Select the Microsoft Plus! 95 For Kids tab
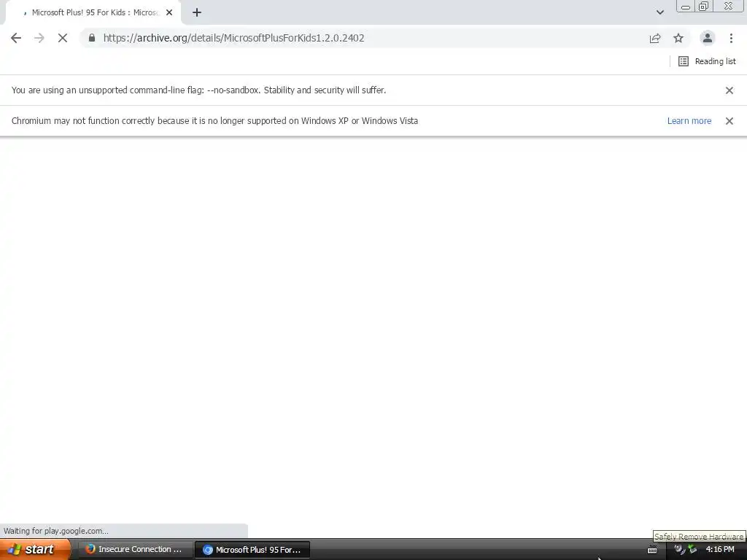Image resolution: width=747 pixels, height=560 pixels. tap(93, 13)
